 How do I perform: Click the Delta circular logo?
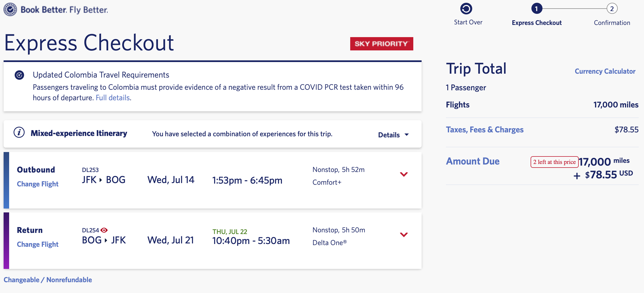(x=10, y=9)
